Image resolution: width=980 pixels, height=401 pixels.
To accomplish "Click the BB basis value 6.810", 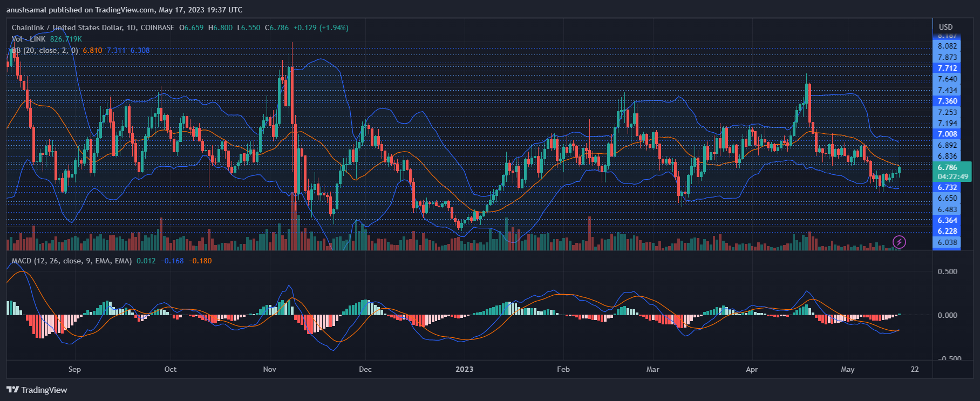I will point(92,50).
